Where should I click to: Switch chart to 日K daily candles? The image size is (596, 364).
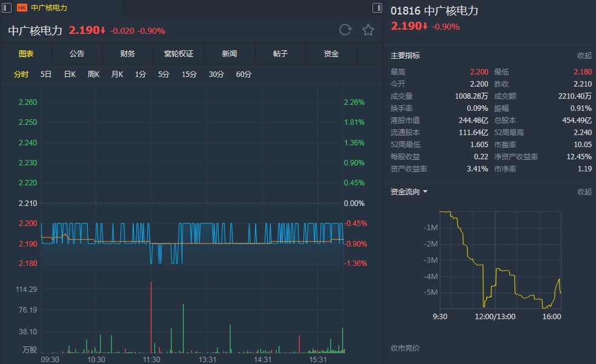tap(70, 74)
